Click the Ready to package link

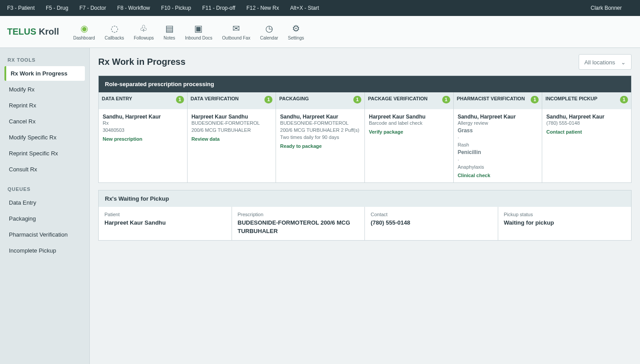(x=301, y=146)
